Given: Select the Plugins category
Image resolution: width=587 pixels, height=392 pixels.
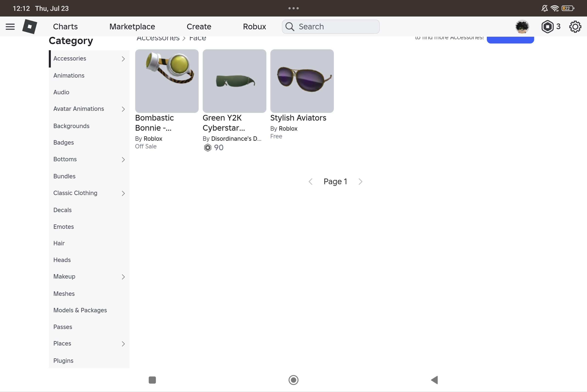Looking at the screenshot, I should pyautogui.click(x=89, y=361).
